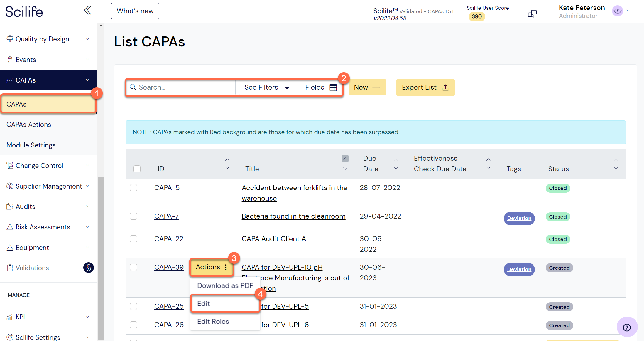Click the sidebar scroll-up arrow

click(101, 26)
